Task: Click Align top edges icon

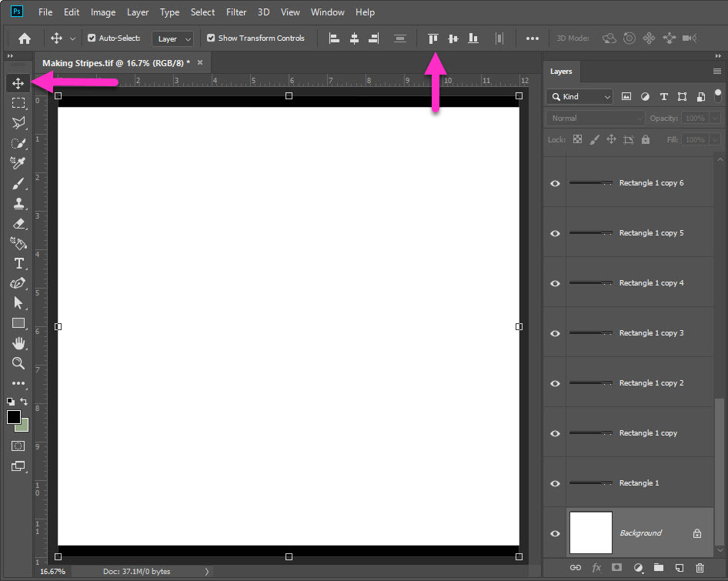Action: [x=433, y=38]
